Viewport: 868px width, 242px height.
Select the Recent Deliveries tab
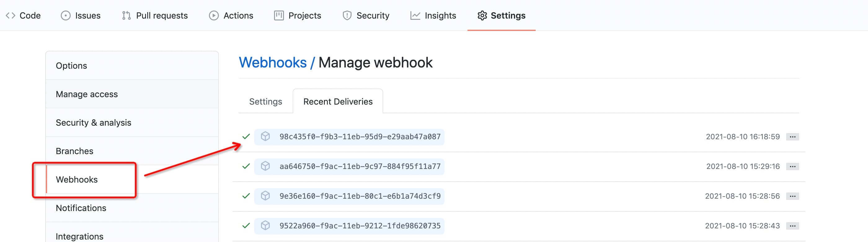click(x=338, y=101)
